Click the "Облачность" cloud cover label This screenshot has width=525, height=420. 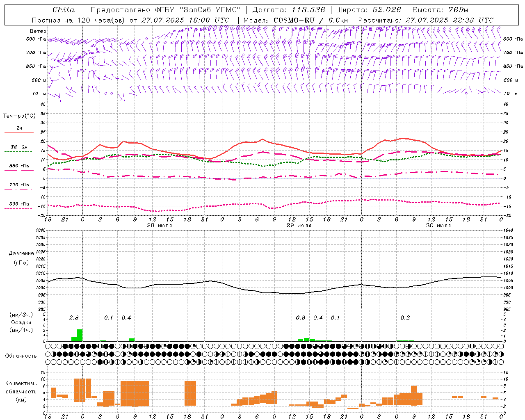pyautogui.click(x=21, y=356)
